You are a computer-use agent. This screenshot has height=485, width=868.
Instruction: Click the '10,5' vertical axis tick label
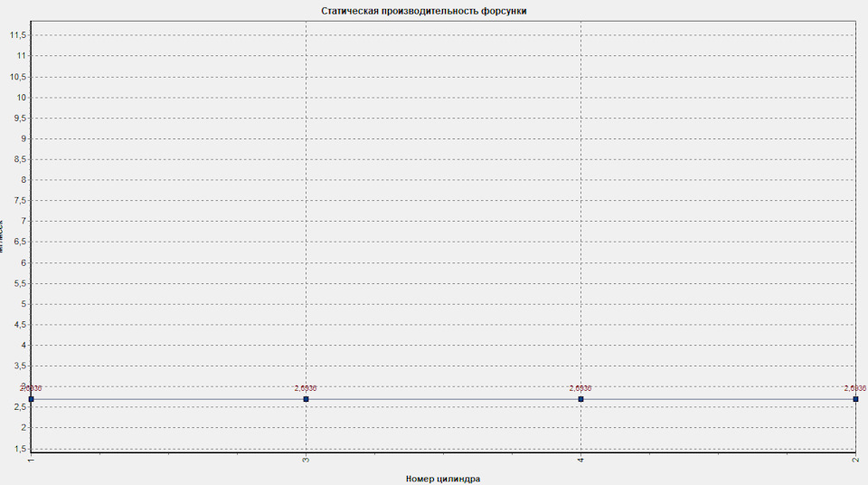point(18,77)
